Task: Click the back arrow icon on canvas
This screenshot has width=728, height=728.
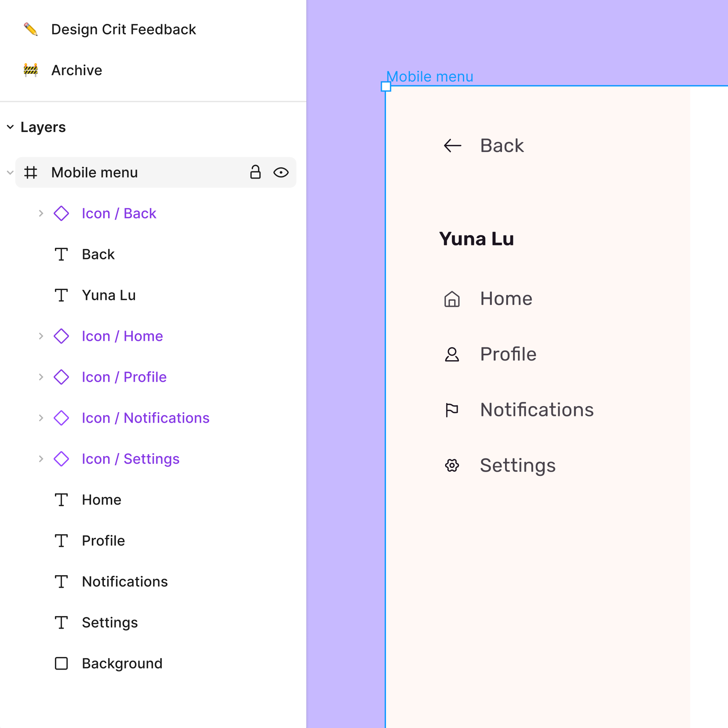Action: tap(452, 146)
